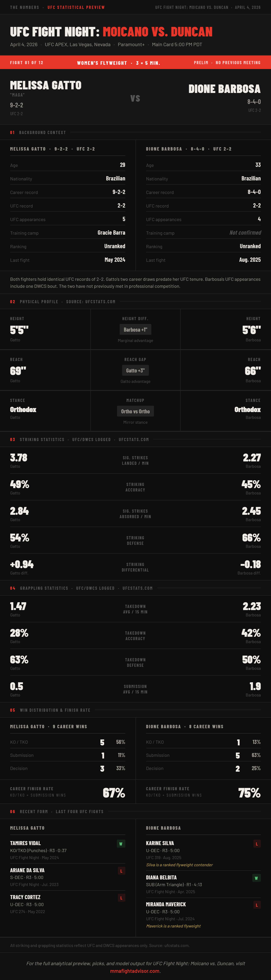The height and width of the screenshot is (980, 271).
Task: Select the Melissa Gatto fighter name heading
Action: click(x=46, y=85)
